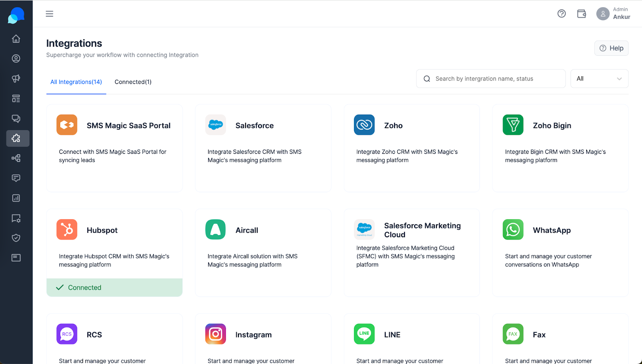Open the reports bar chart sidebar icon
Screen dimensions: 642x364
16,198
